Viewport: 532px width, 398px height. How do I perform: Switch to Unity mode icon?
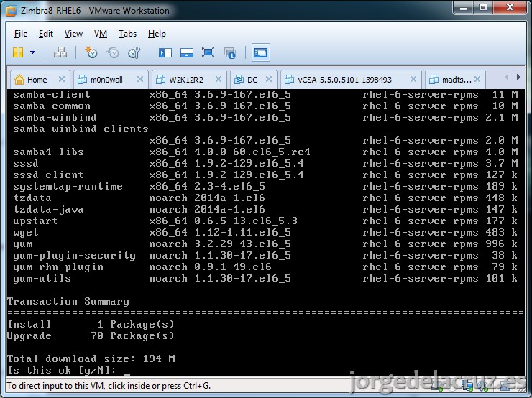point(230,53)
